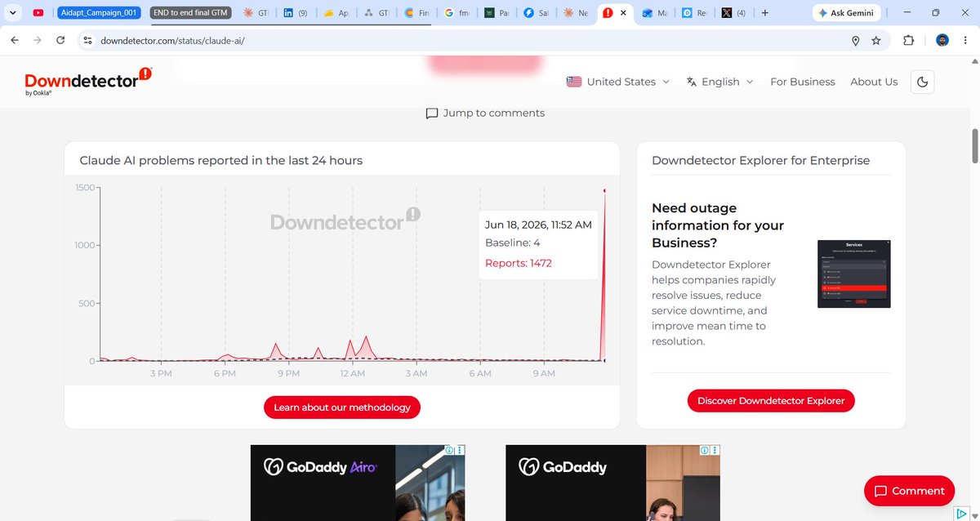Click the page vertical scrollbar thumb
The image size is (980, 521).
click(x=974, y=147)
